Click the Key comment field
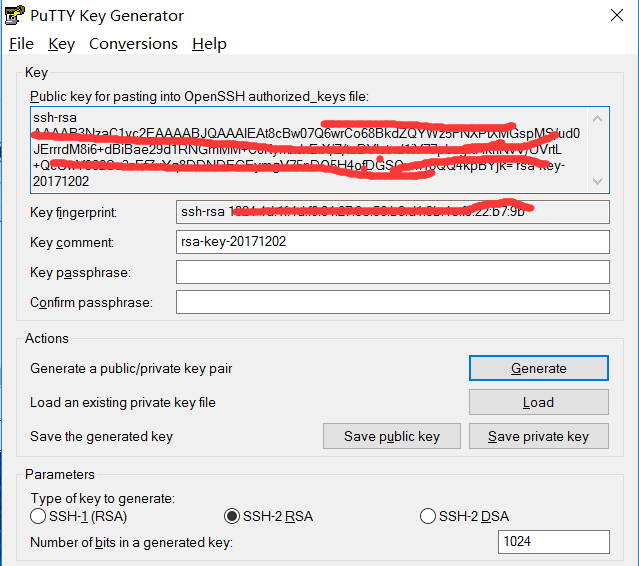639x566 pixels. (393, 242)
